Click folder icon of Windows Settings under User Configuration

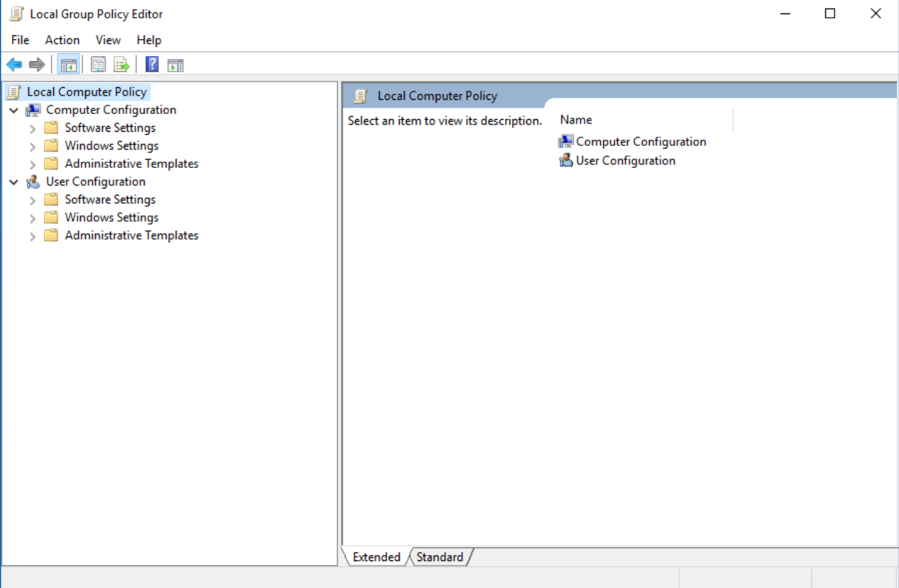tap(51, 217)
